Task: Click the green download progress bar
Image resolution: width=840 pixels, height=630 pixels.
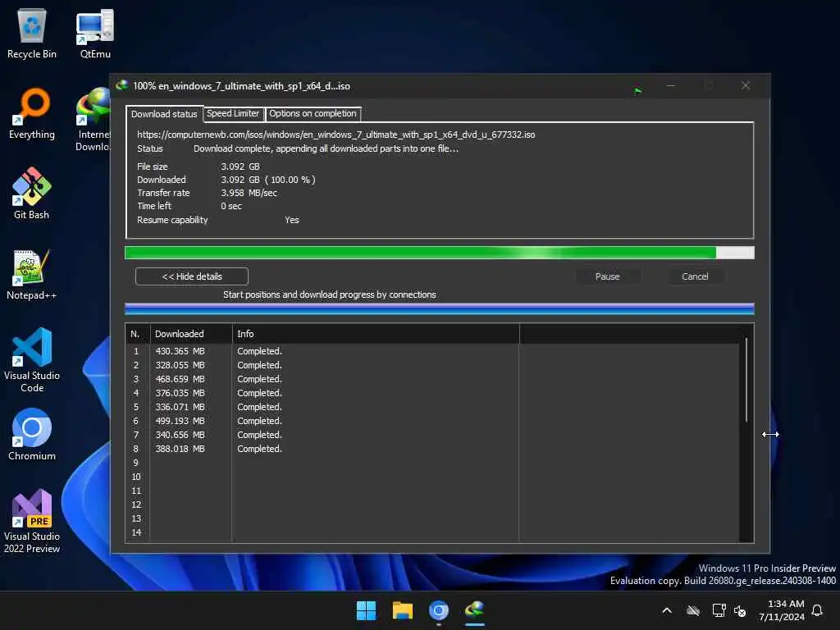Action: [x=440, y=253]
